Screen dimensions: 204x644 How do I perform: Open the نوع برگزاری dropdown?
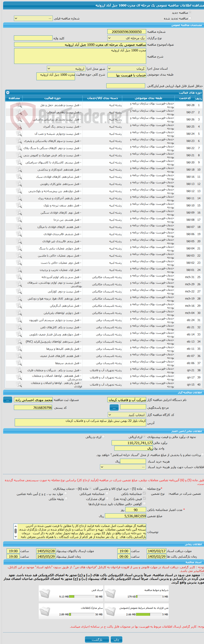127,38
